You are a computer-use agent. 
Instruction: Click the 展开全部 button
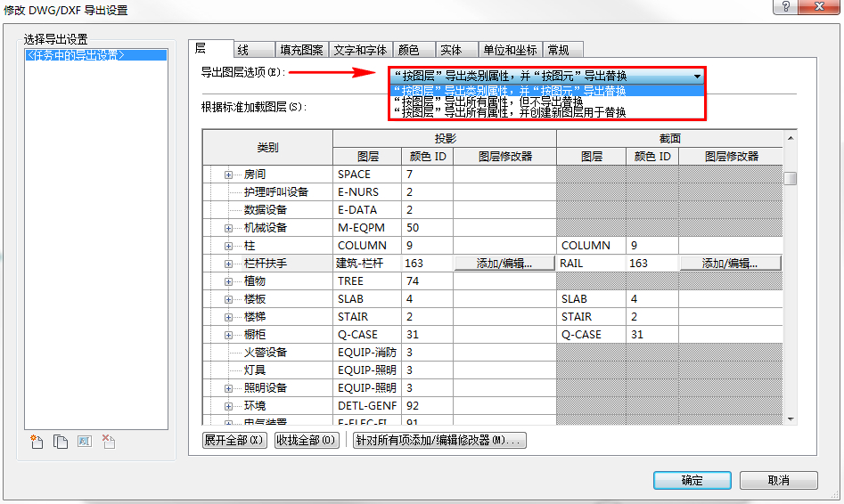coord(234,440)
